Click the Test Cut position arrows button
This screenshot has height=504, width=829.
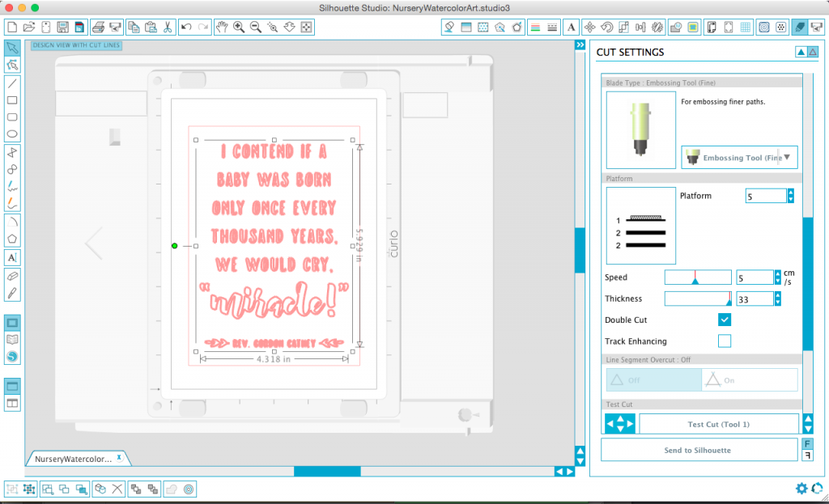(619, 424)
